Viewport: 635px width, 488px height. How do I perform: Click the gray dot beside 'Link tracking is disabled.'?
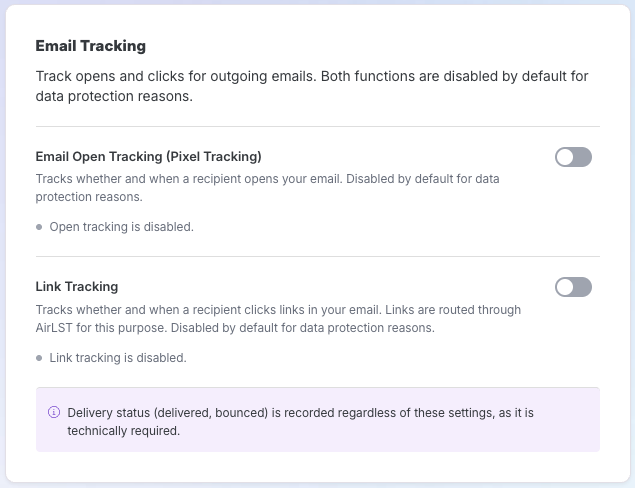(x=39, y=358)
